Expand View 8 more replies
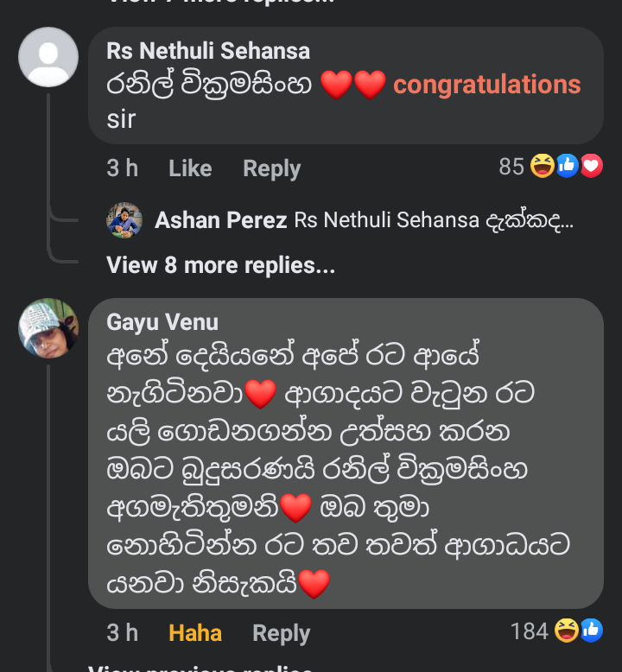Image resolution: width=622 pixels, height=672 pixels. [221, 265]
